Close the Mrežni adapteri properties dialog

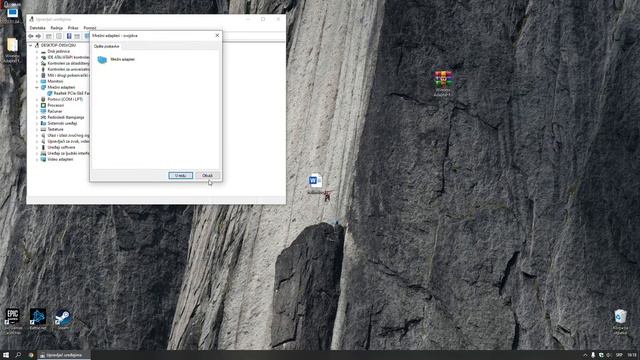pyautogui.click(x=217, y=36)
